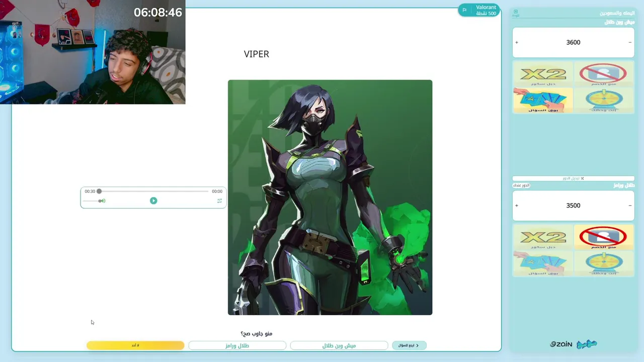Viewport: 644px width, 362px height.
Task: Mute audio via green speaker icon
Action: pos(102,201)
